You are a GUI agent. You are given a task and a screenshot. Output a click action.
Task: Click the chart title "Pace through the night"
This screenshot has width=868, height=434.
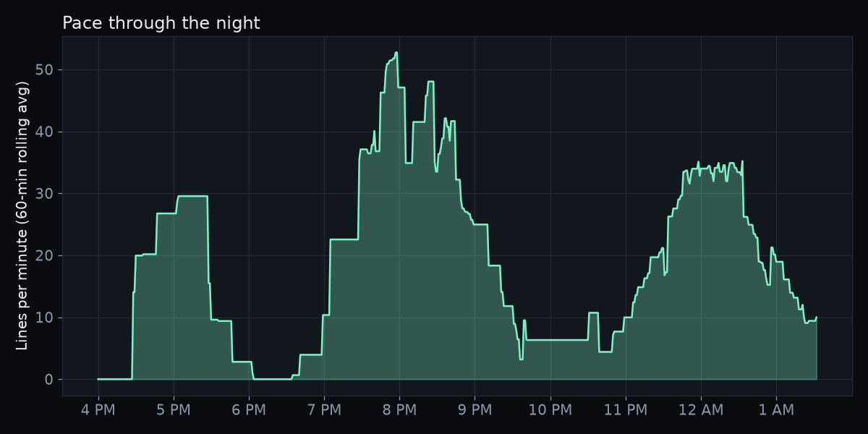pos(161,23)
